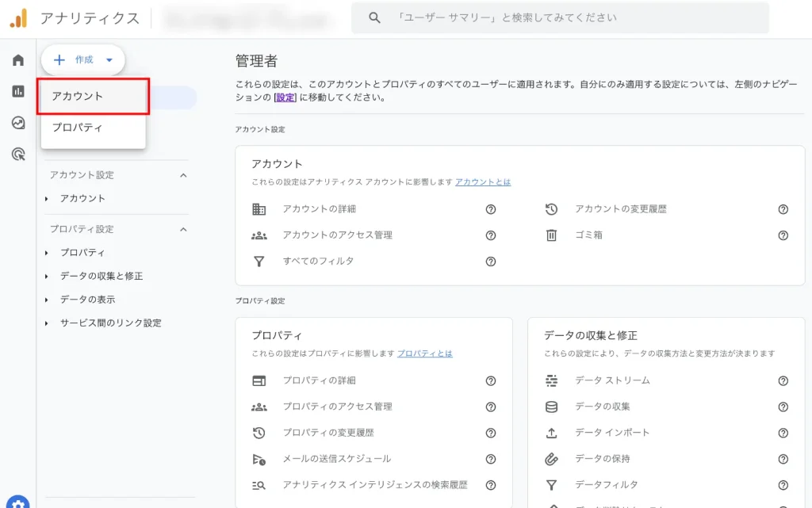Open the ゴミ箱 trash page
The image size is (812, 508).
tap(589, 235)
